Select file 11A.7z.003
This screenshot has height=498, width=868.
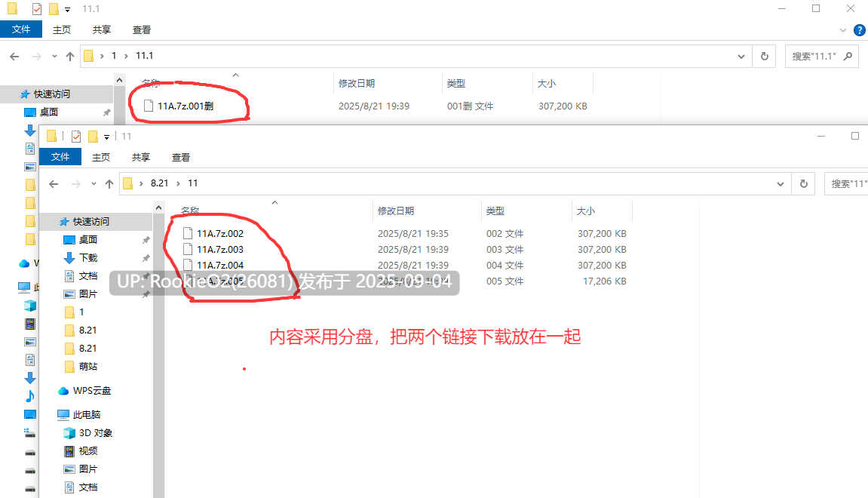click(219, 249)
